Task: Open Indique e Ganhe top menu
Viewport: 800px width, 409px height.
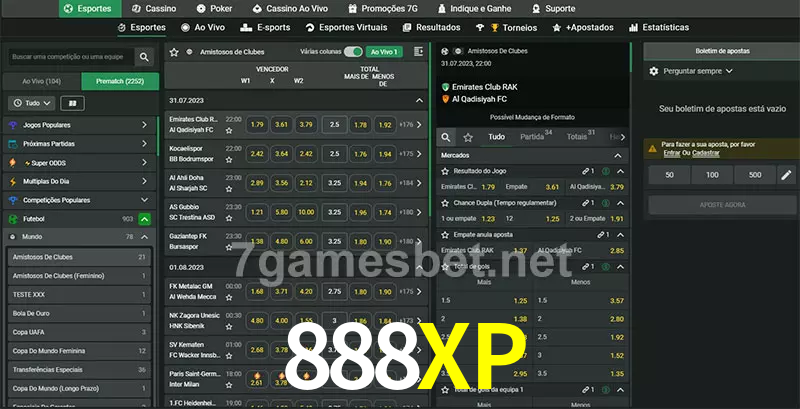Action: click(x=476, y=9)
